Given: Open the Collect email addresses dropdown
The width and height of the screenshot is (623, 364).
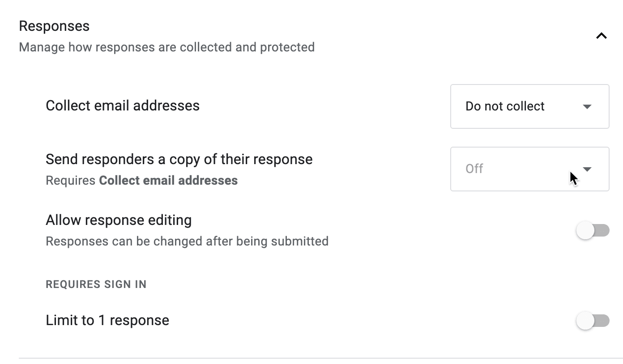Looking at the screenshot, I should pos(529,106).
